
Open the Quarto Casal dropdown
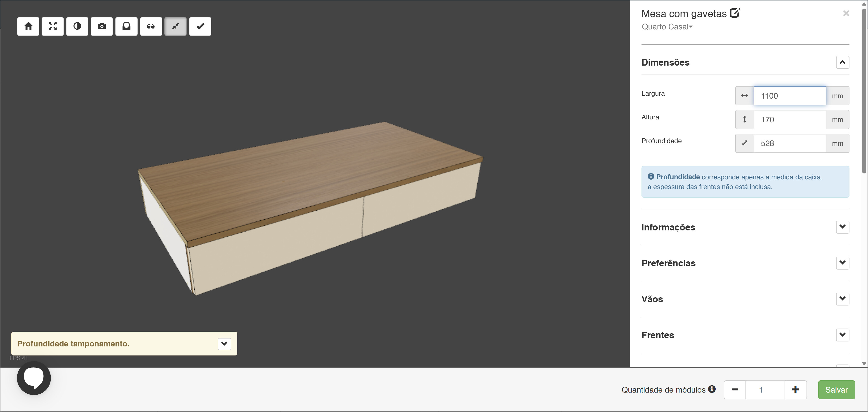[x=667, y=27]
